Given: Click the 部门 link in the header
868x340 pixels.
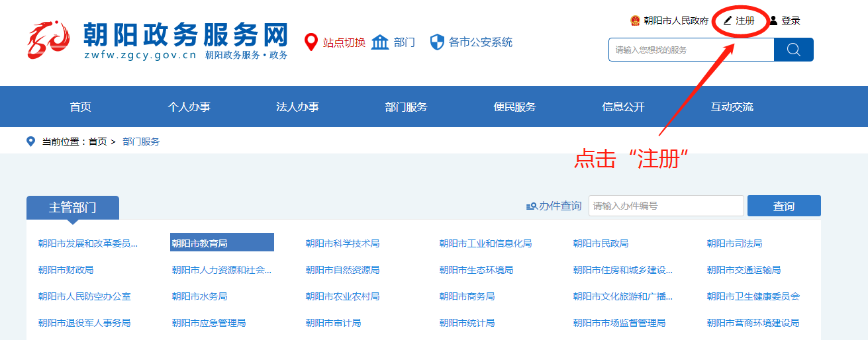Looking at the screenshot, I should tap(405, 42).
